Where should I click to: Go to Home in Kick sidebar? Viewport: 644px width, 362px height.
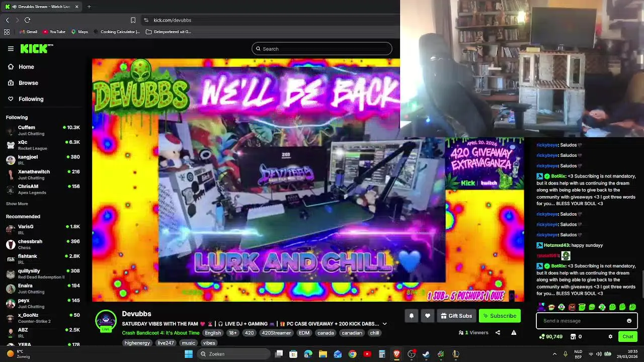click(x=26, y=67)
